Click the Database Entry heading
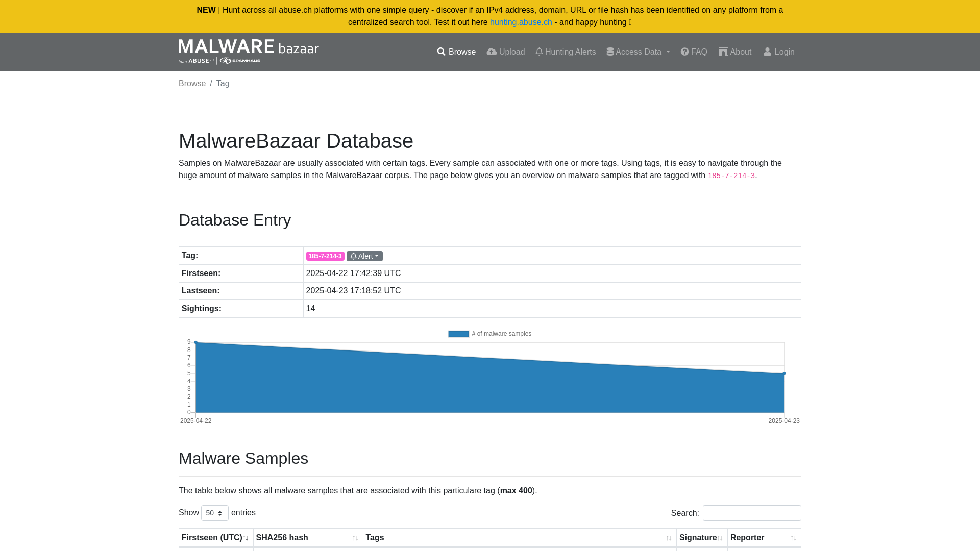This screenshot has width=980, height=551. pos(235,220)
